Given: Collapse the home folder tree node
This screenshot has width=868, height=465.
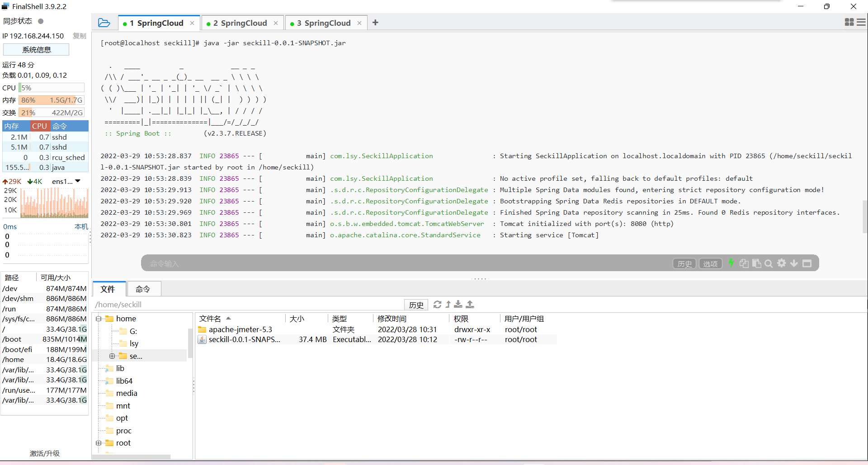Looking at the screenshot, I should (x=99, y=319).
